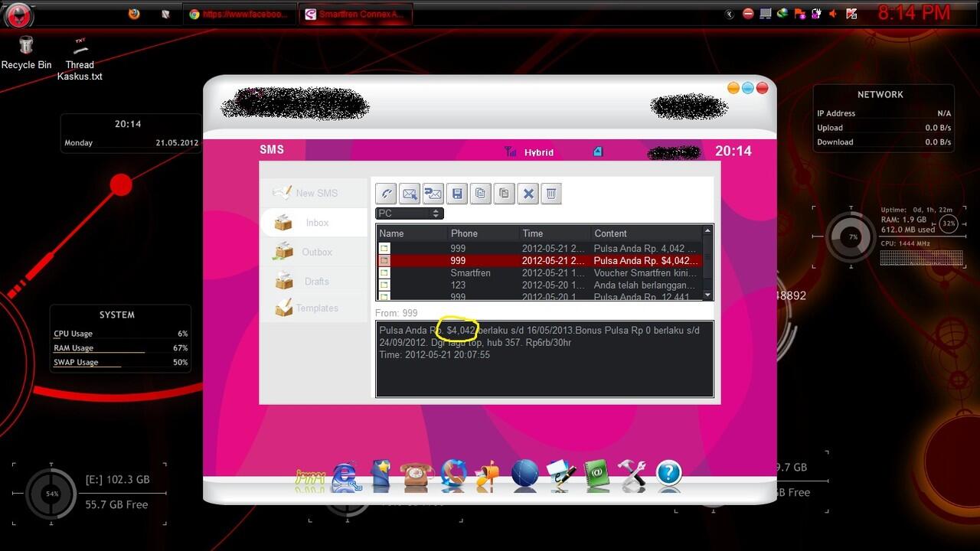The height and width of the screenshot is (551, 980).
Task: Open the blue globe dock icon
Action: click(525, 474)
